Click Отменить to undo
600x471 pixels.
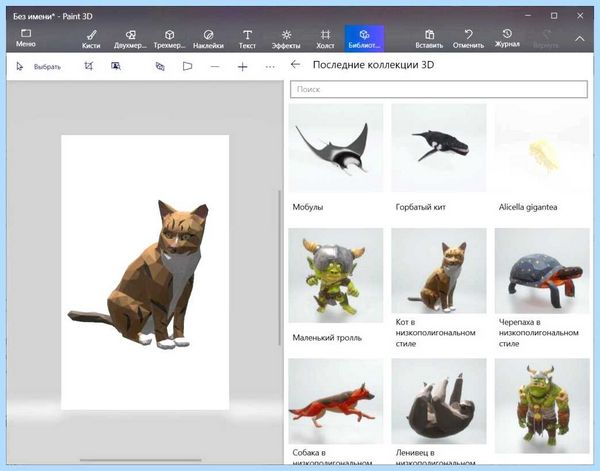[468, 39]
